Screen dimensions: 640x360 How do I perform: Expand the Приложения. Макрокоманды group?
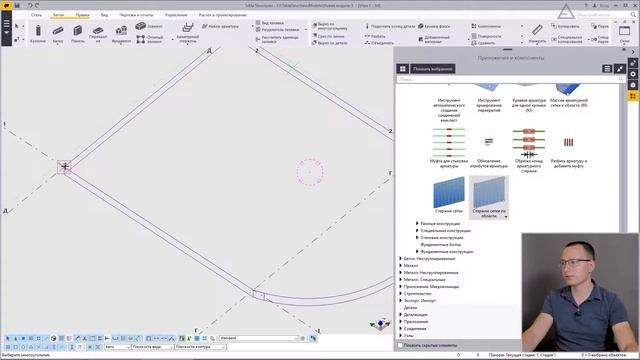point(400,287)
